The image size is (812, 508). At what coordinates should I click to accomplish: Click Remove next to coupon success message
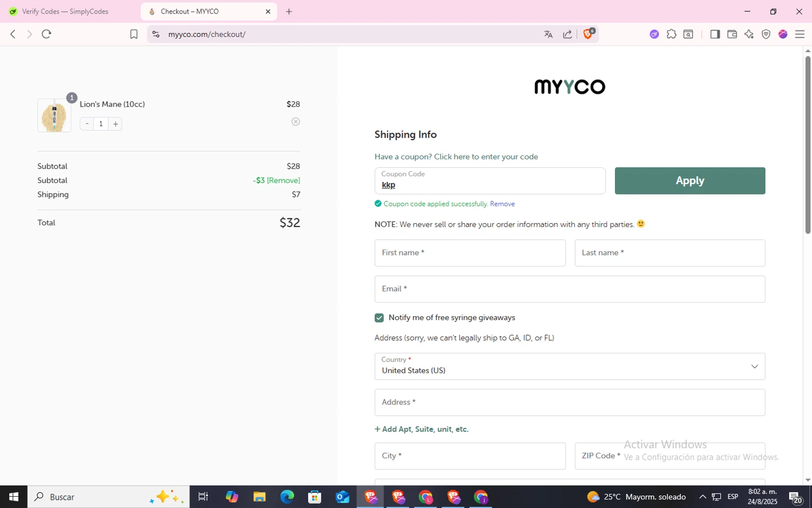point(502,204)
